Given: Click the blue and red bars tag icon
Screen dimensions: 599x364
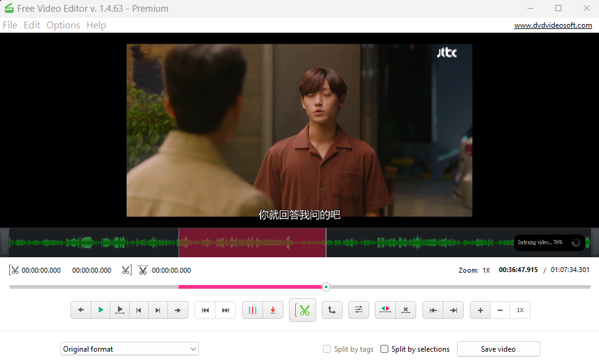Looking at the screenshot, I should point(253,310).
